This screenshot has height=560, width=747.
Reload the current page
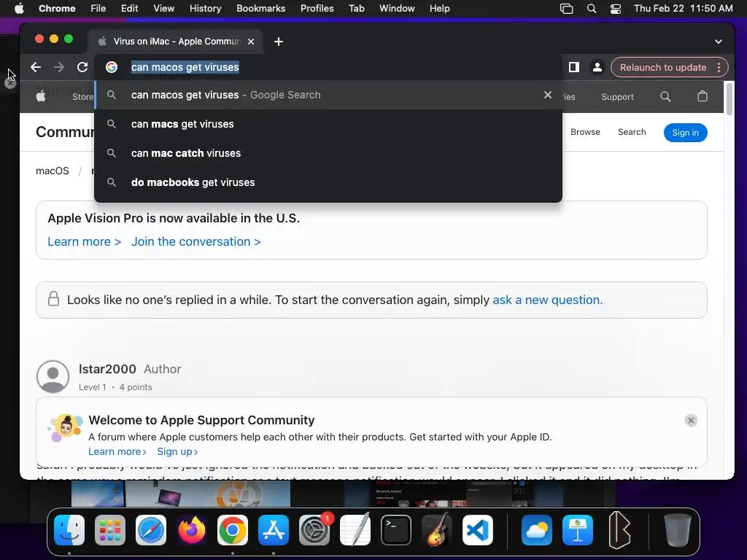point(82,67)
